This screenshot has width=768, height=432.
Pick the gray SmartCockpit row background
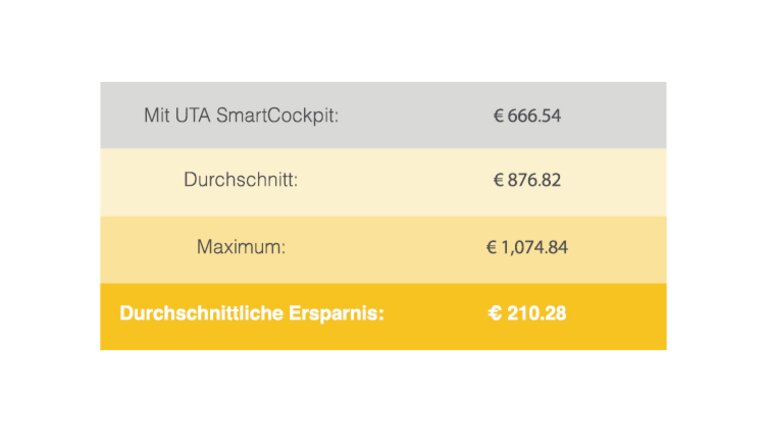point(383,115)
